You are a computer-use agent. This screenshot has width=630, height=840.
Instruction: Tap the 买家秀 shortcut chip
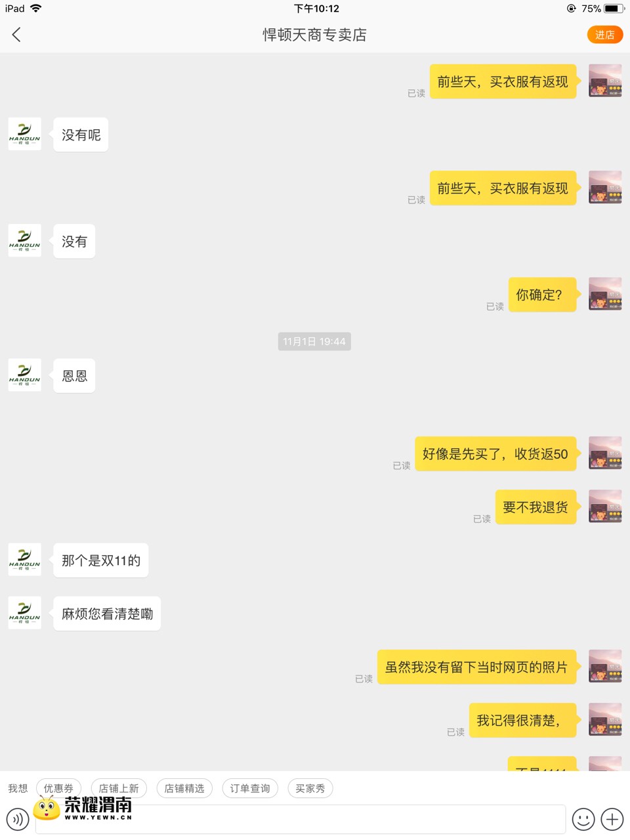[x=310, y=788]
